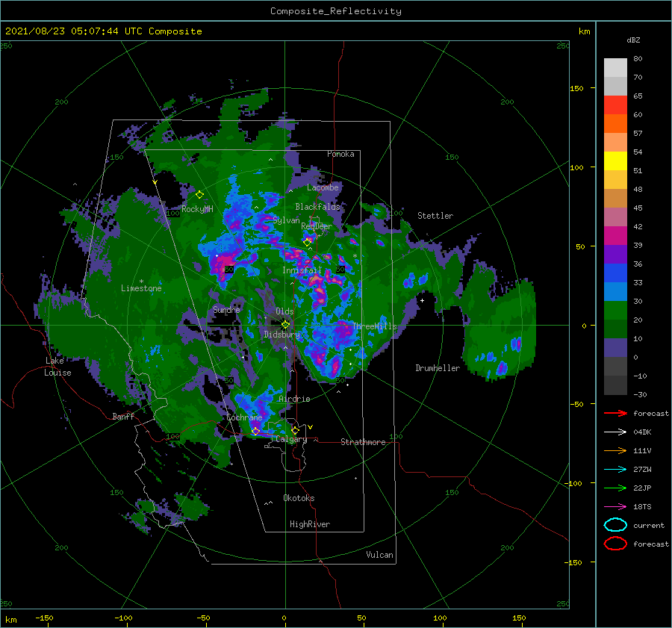Click the Strathmore label
672x628 pixels.
pyautogui.click(x=363, y=442)
